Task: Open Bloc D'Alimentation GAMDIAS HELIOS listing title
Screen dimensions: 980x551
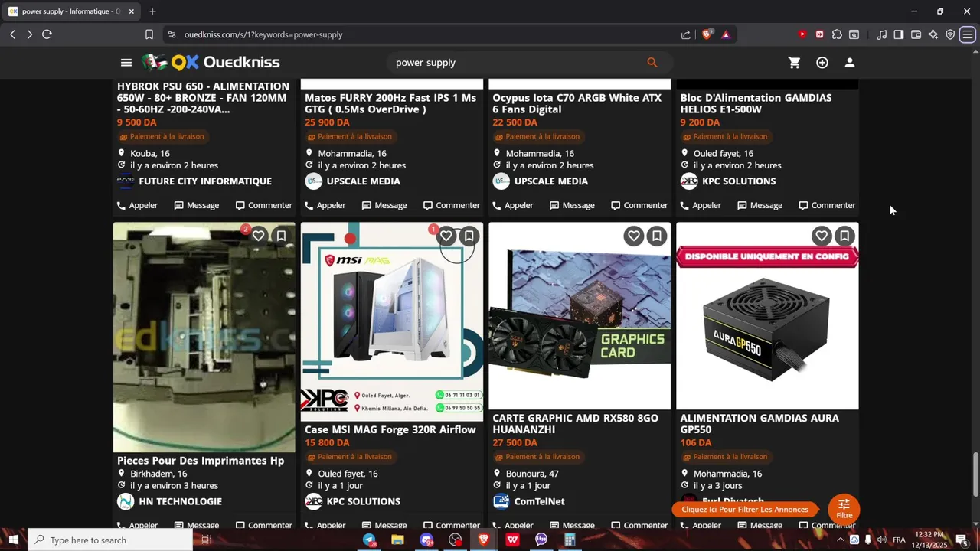Action: [756, 103]
